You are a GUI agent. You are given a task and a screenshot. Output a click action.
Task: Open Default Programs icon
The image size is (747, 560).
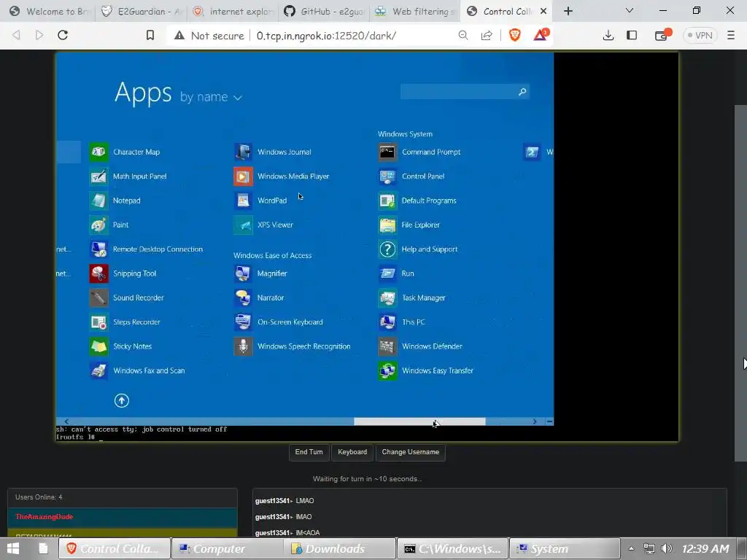387,201
